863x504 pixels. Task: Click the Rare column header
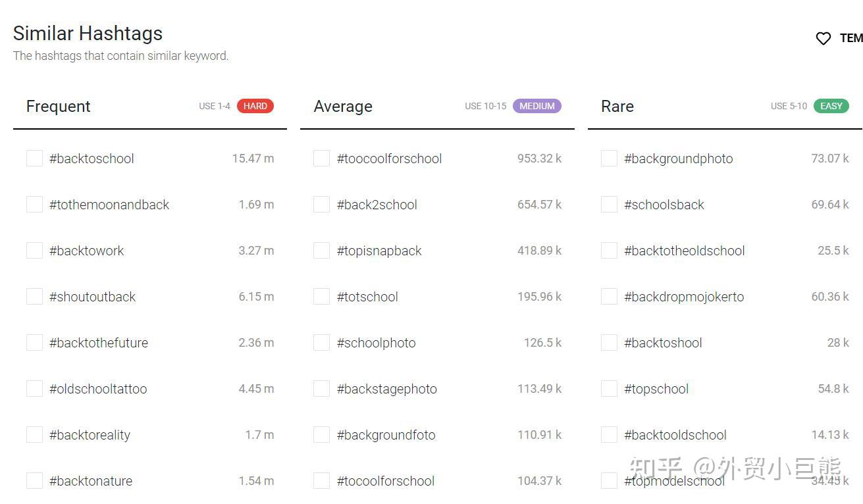(x=617, y=106)
